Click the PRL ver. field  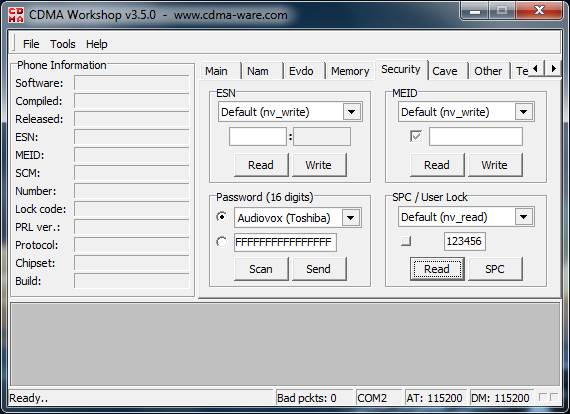point(132,227)
